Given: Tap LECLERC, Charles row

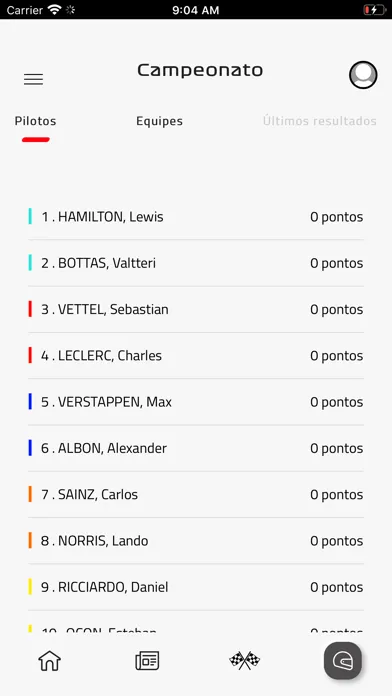Looking at the screenshot, I should [x=196, y=356].
